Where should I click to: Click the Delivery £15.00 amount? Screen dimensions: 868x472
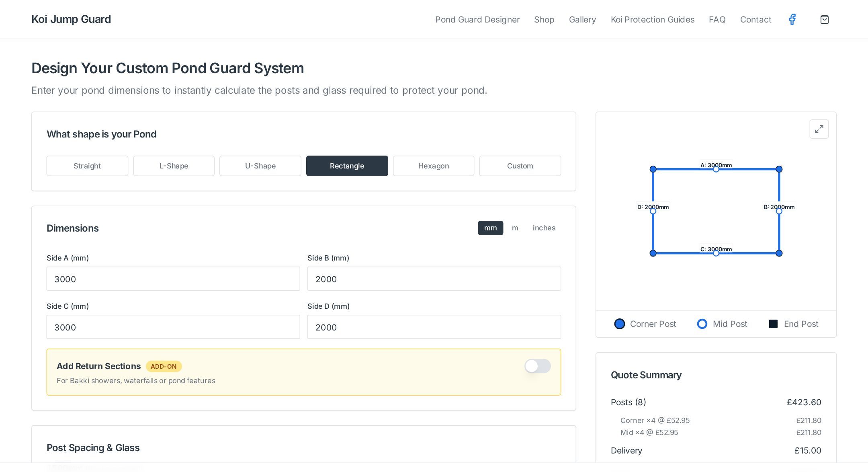coord(808,450)
